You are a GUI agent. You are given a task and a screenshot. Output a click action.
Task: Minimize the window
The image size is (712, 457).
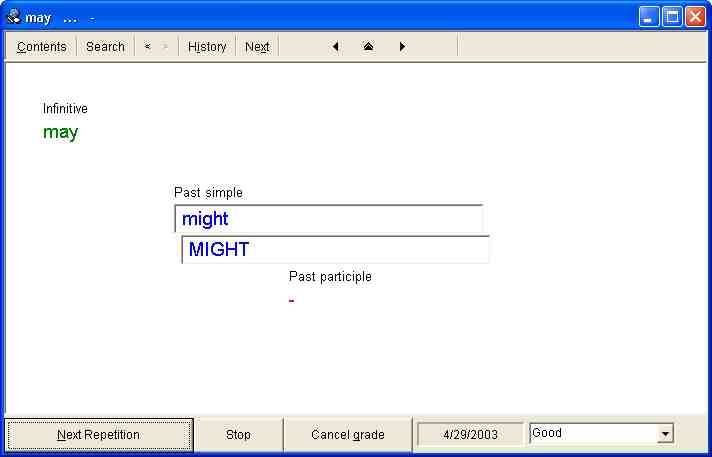tap(649, 16)
